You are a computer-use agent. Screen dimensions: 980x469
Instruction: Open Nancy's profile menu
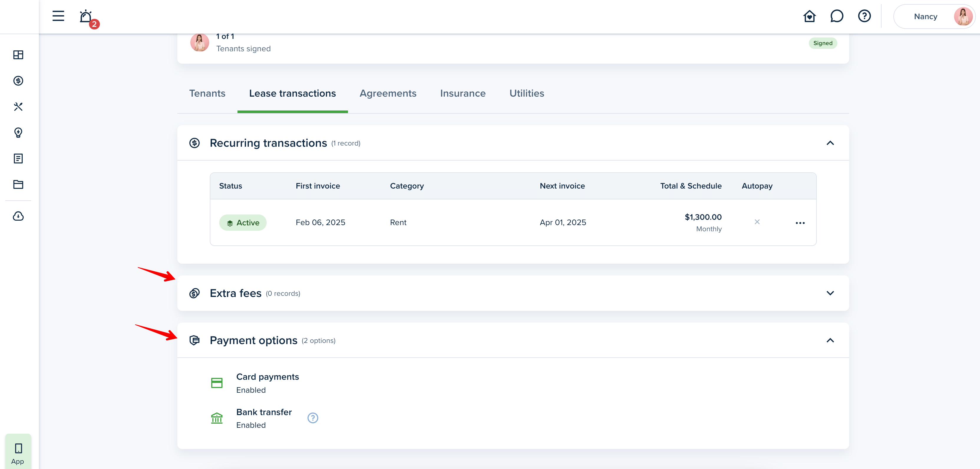coord(934,16)
